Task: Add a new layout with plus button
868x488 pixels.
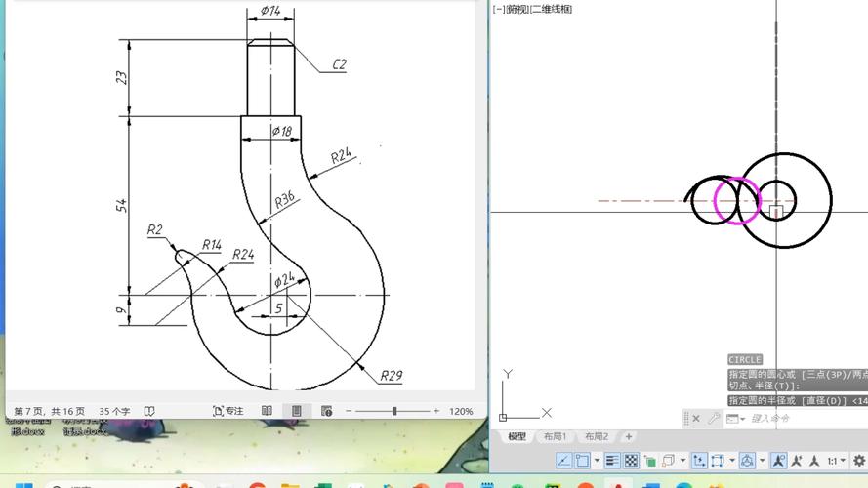Action: click(x=628, y=436)
